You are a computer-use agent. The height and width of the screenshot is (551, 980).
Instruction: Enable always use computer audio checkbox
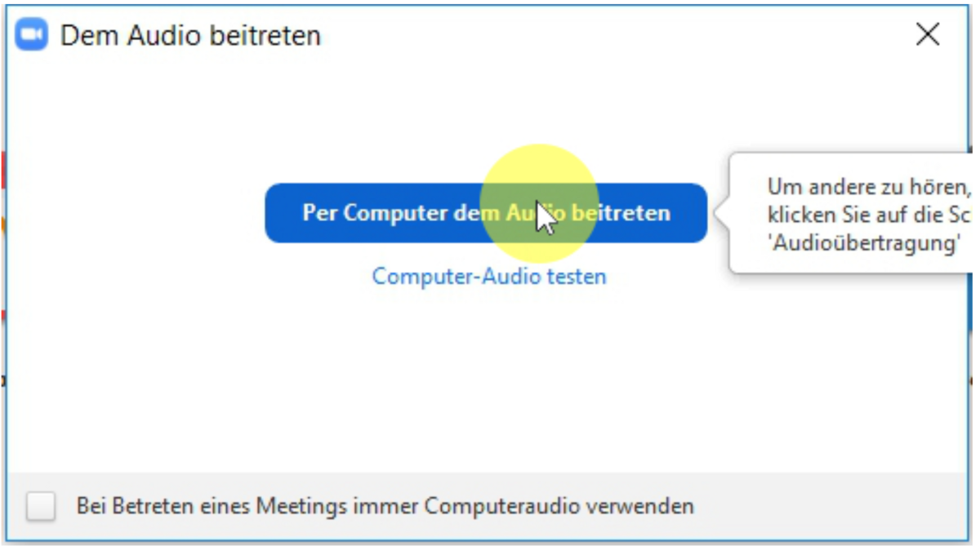(x=41, y=506)
